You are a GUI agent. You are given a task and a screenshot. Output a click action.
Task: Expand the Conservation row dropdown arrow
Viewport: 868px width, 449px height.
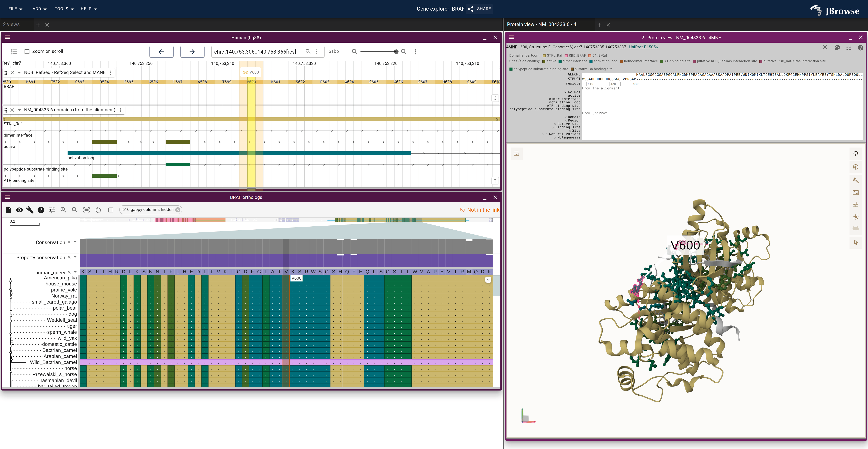[75, 242]
